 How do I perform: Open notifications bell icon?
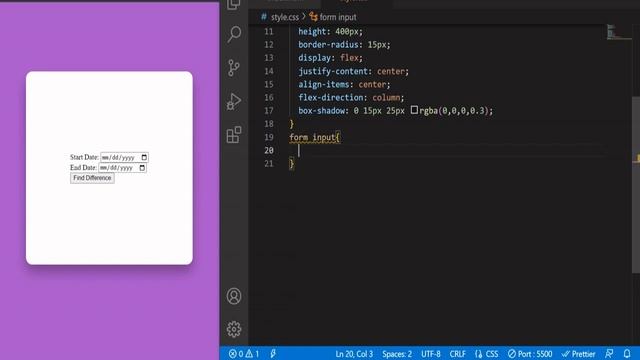(x=627, y=354)
